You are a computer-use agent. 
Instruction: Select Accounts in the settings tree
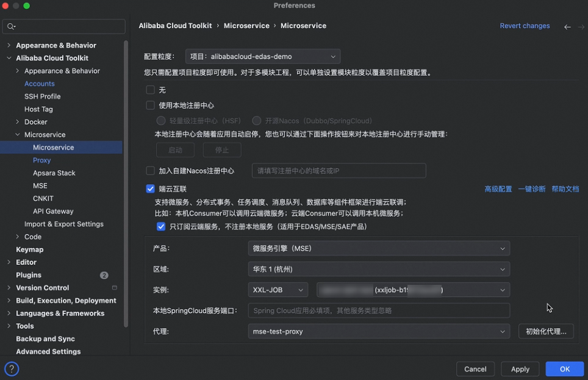(40, 84)
